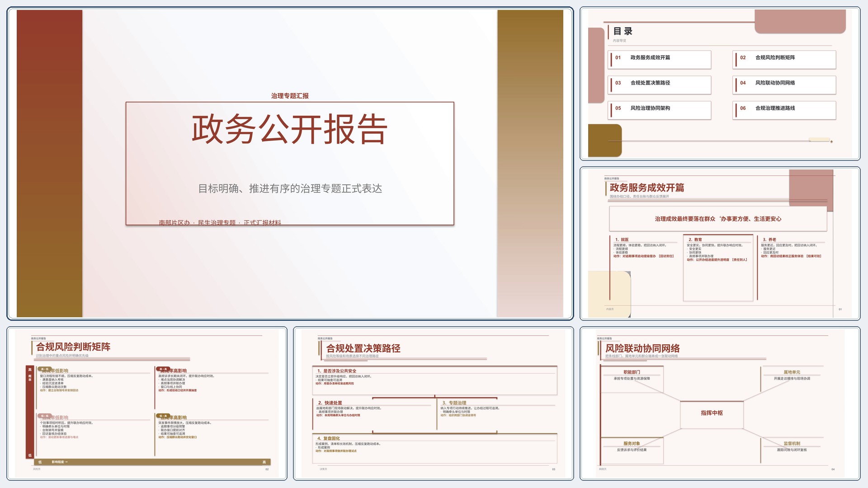Click the 3. 专题治理 step heading
Image resolution: width=868 pixels, height=488 pixels.
coord(454,403)
